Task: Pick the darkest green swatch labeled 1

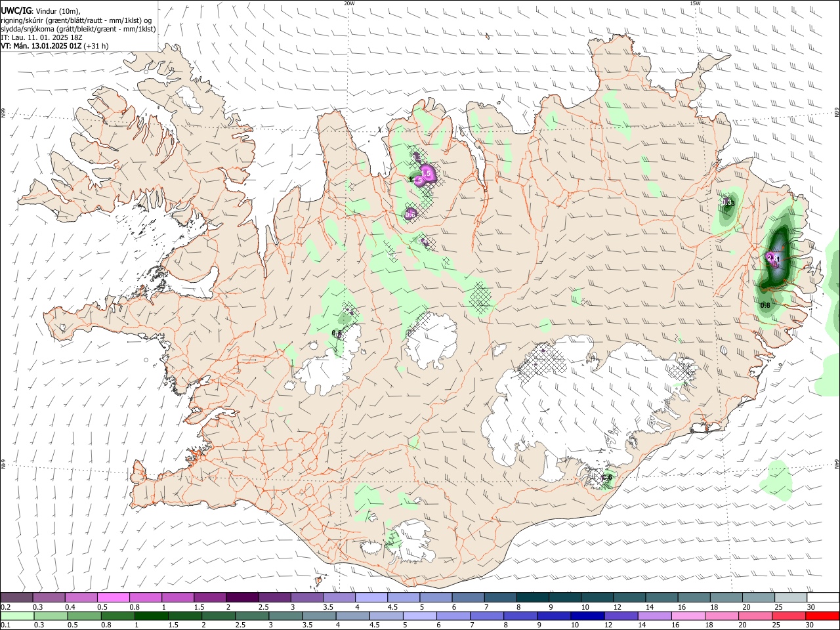Action: (x=151, y=616)
